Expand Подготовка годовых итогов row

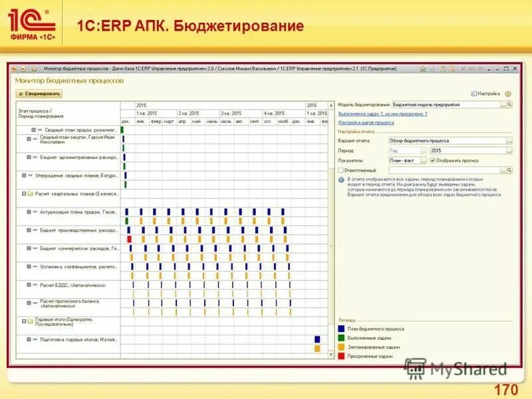(29, 339)
